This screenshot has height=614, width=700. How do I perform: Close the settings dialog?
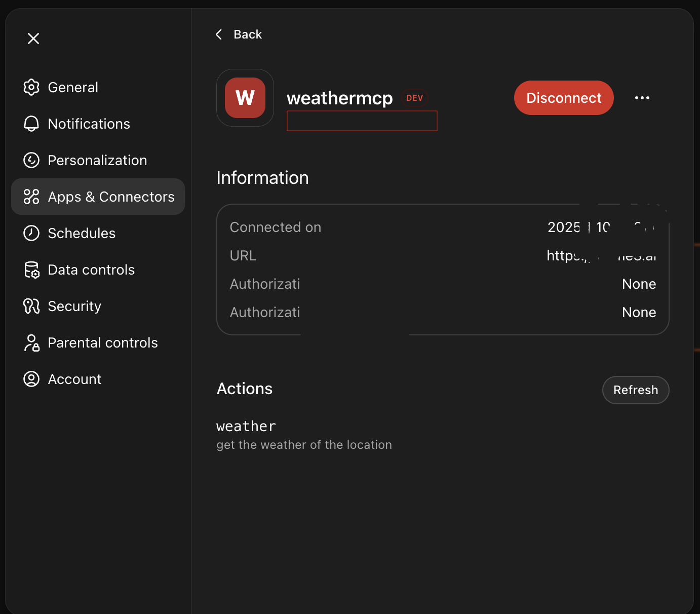point(33,39)
